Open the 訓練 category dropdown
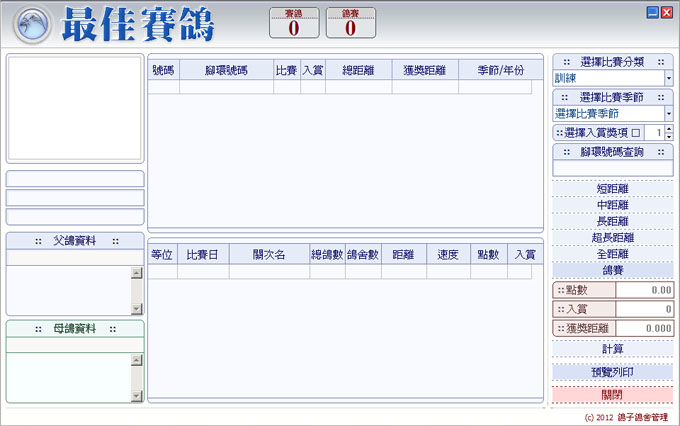The image size is (680, 426). tap(669, 79)
